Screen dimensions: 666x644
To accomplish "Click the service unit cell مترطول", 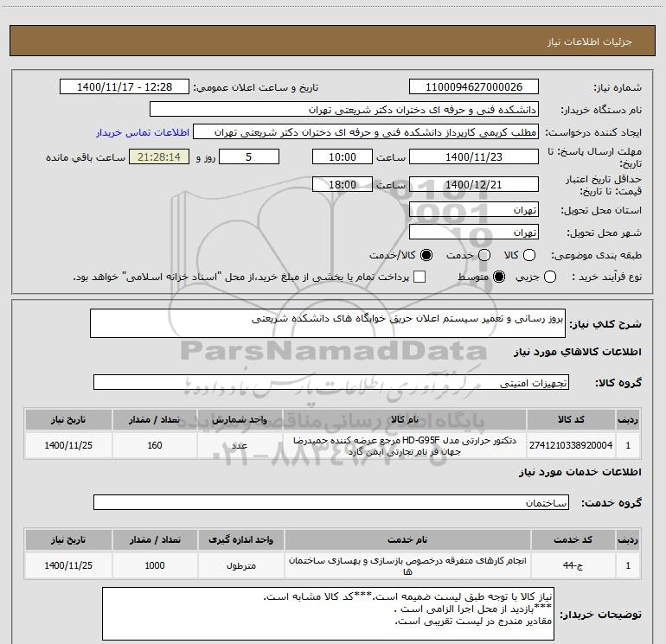I will 240,565.
